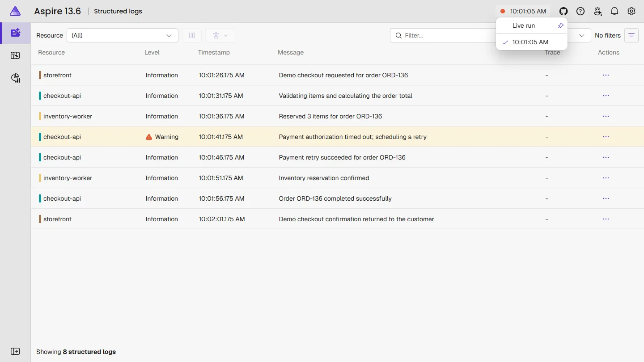
Task: Open the GitHub repository icon in header
Action: (563, 11)
